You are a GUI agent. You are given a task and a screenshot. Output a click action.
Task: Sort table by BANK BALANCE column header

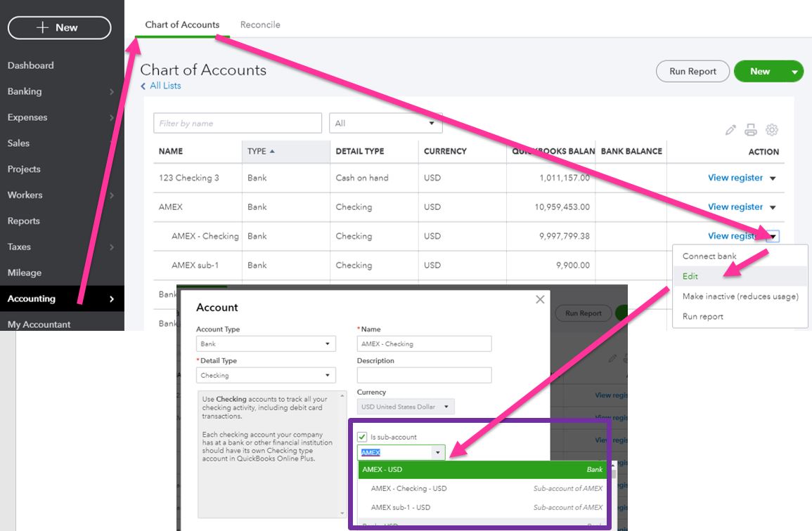pyautogui.click(x=631, y=151)
